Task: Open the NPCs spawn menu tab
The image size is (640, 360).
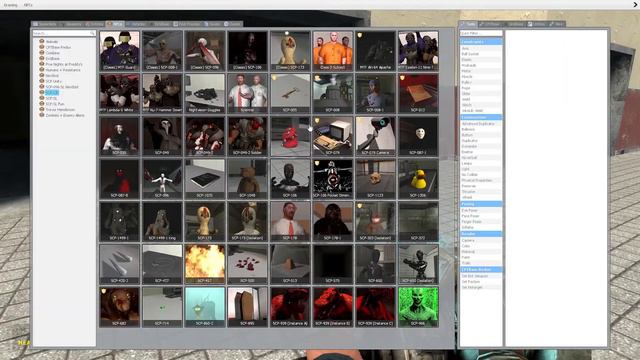Action: pyautogui.click(x=115, y=24)
